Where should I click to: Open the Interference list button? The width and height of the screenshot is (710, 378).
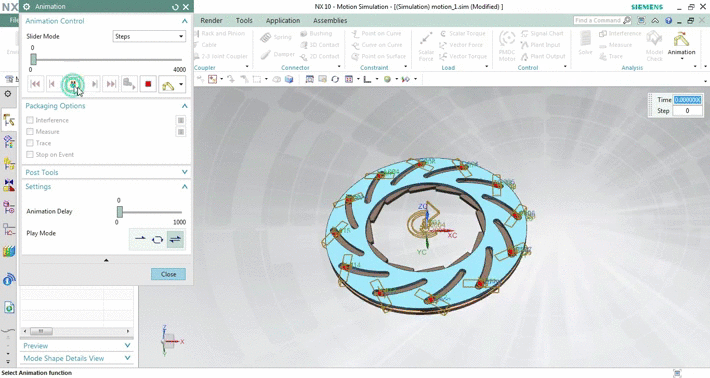(181, 120)
